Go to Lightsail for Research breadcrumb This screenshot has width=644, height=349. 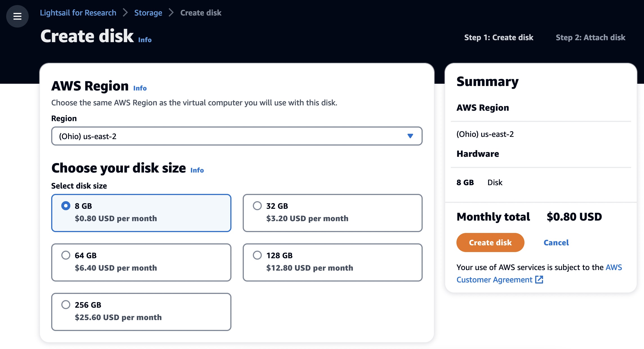coord(78,13)
